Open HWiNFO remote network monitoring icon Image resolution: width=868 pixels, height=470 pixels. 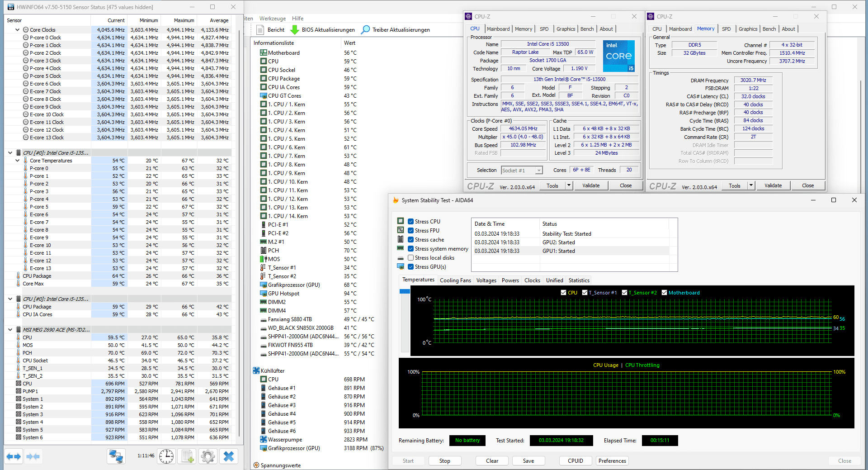click(116, 456)
